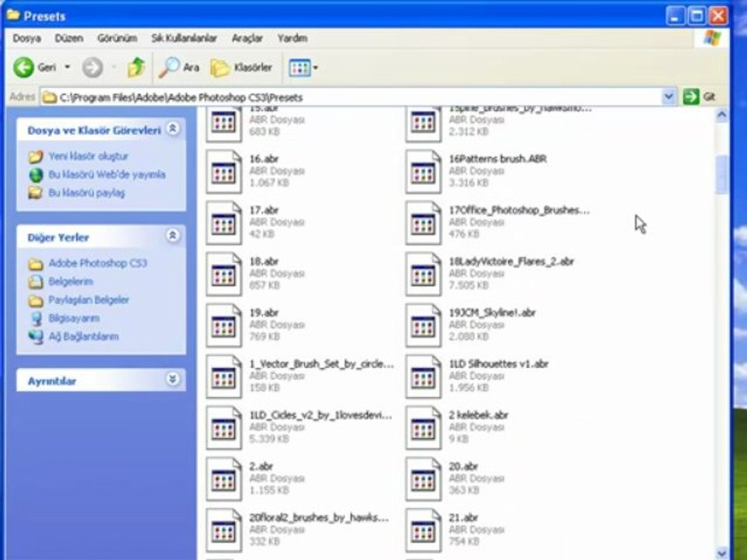This screenshot has width=747, height=560.
Task: Open the Bilgisayarım link
Action: (74, 318)
